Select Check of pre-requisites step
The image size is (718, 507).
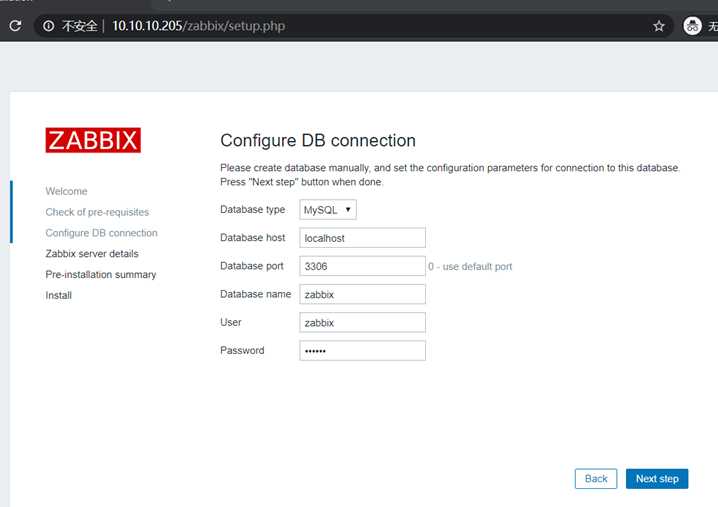tap(97, 212)
